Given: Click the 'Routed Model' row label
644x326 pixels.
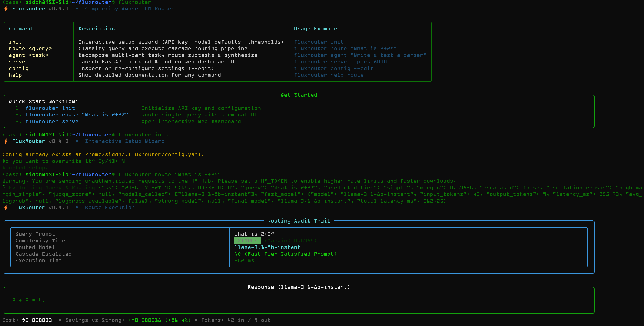Looking at the screenshot, I should pyautogui.click(x=35, y=247).
